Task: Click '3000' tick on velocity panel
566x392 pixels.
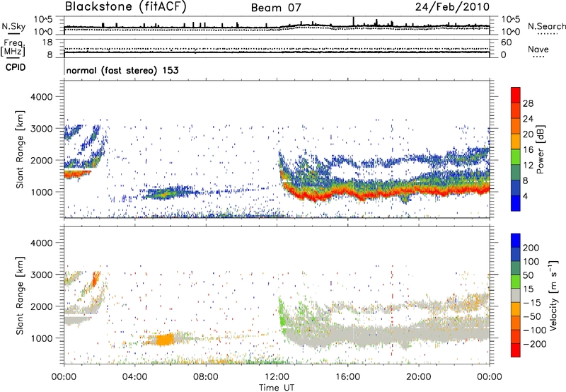Action: [x=41, y=275]
